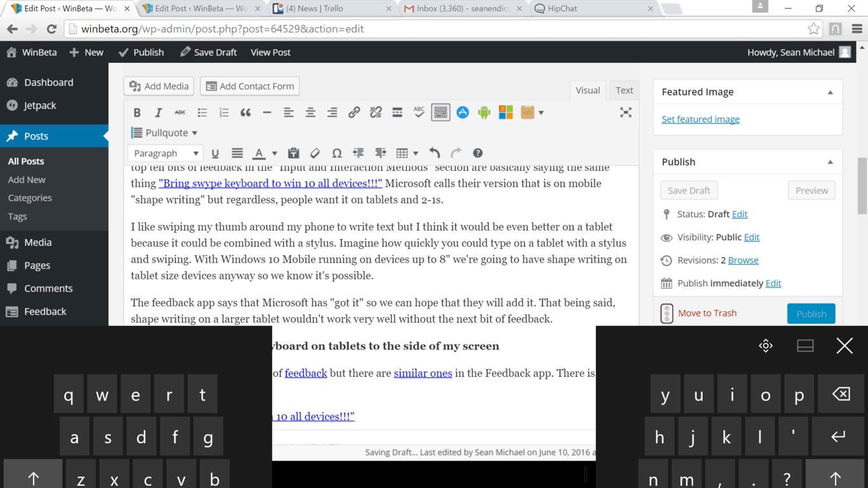Viewport: 868px width, 488px height.
Task: Align text center
Action: point(310,112)
